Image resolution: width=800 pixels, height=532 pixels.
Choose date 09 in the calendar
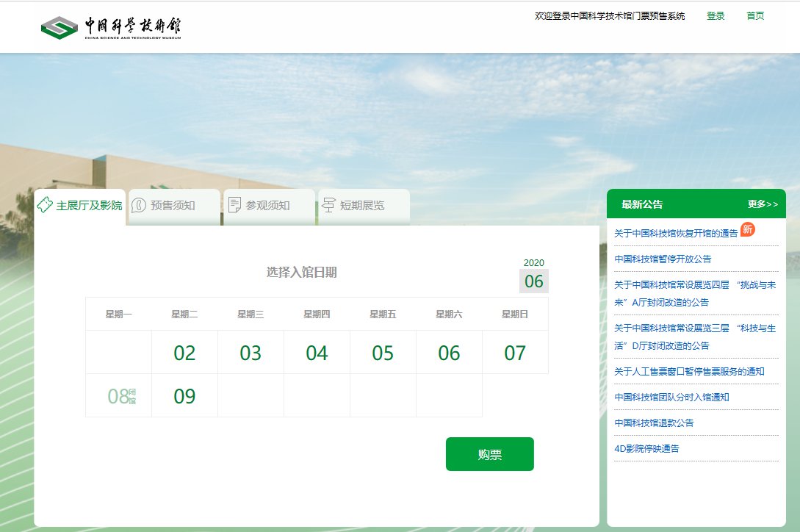click(184, 397)
